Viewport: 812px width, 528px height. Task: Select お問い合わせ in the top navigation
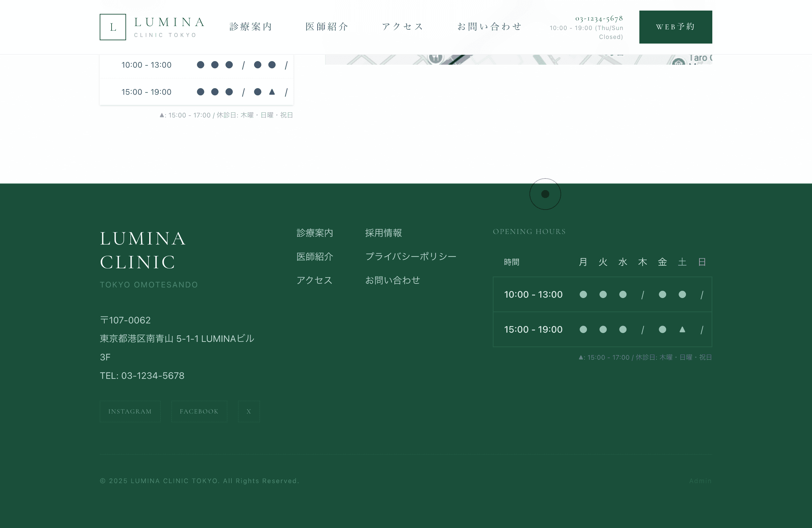[x=489, y=27]
